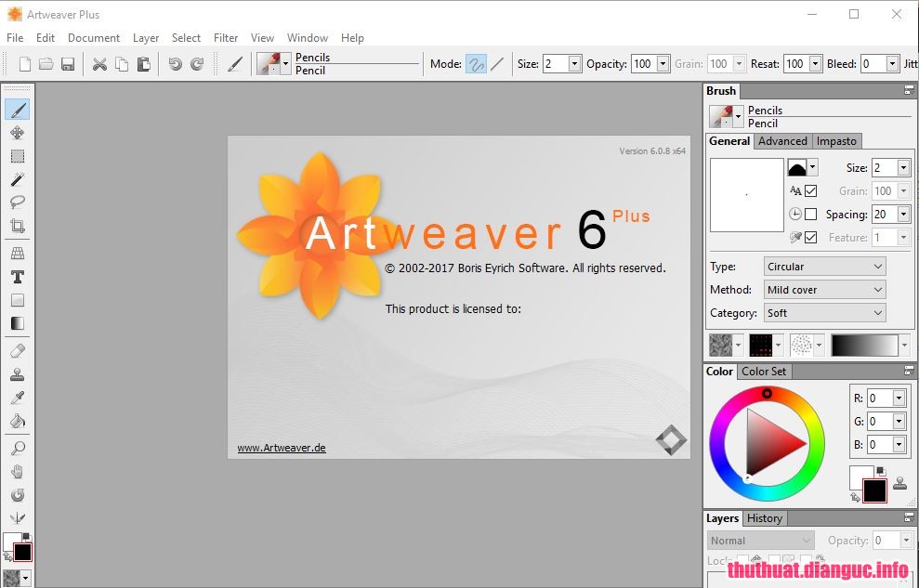Open the Layer menu
919x588 pixels.
[x=145, y=37]
